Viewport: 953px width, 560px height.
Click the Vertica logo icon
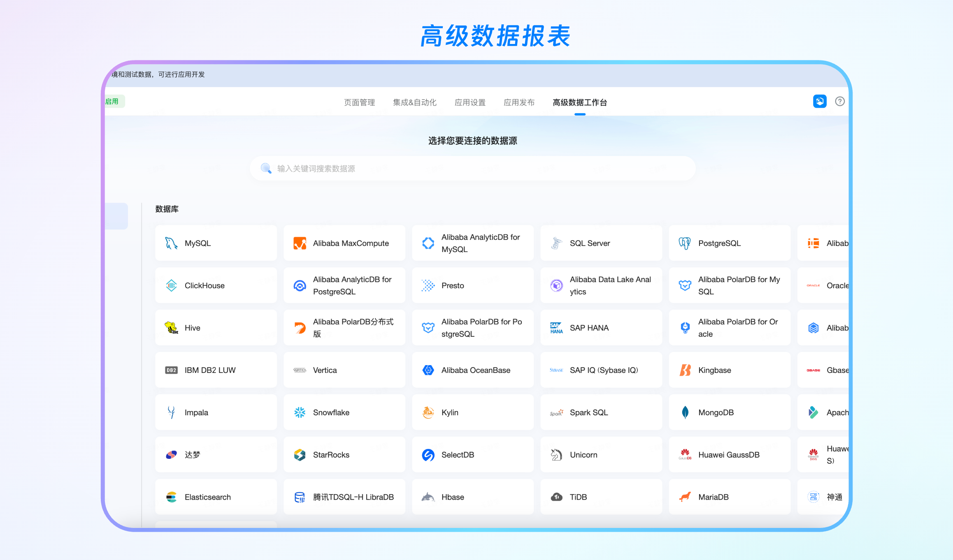300,370
